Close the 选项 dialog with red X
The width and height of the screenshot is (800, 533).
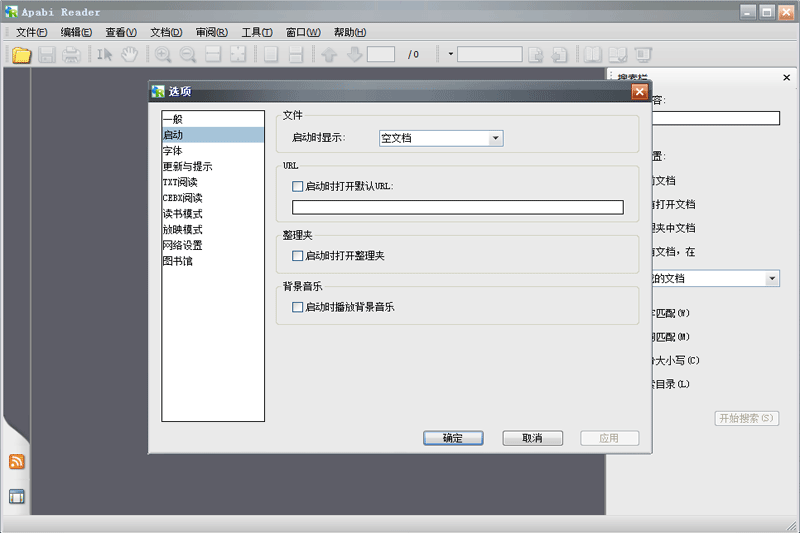pos(639,92)
